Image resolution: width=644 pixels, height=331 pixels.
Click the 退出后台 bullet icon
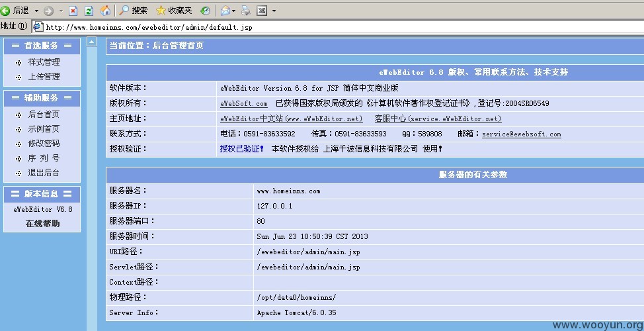point(19,173)
